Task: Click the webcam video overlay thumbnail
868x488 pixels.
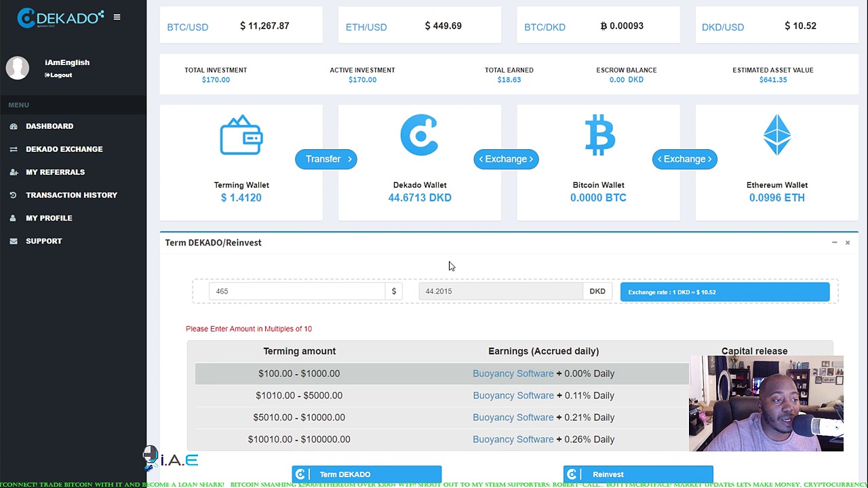Action: (x=766, y=404)
